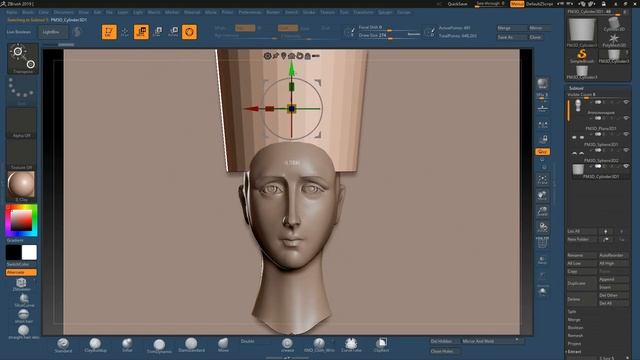Viewport: 640px width, 360px height.
Task: Select the ClipRect brush
Action: pos(382,345)
